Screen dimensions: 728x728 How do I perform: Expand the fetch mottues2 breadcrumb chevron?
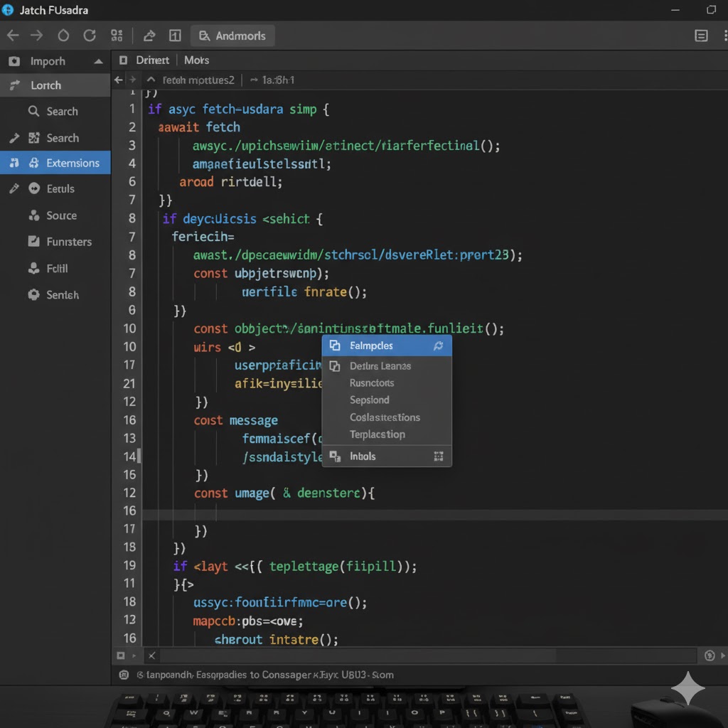coord(151,80)
